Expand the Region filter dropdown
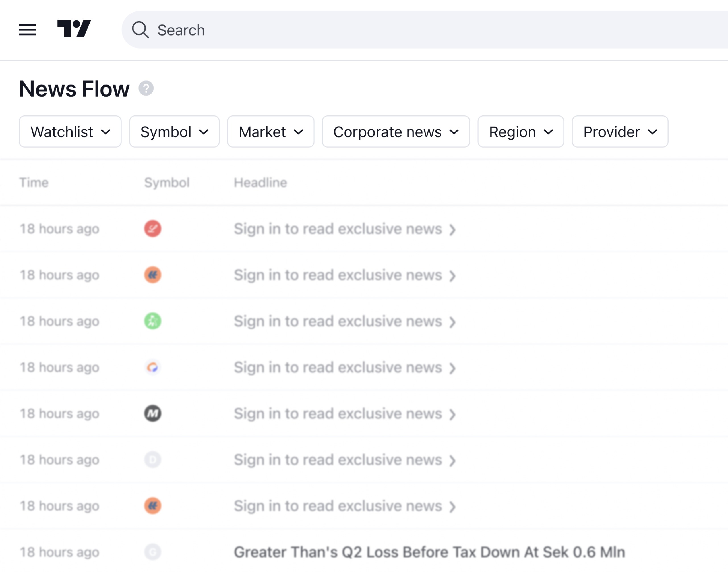This screenshot has height=572, width=728. [x=521, y=132]
